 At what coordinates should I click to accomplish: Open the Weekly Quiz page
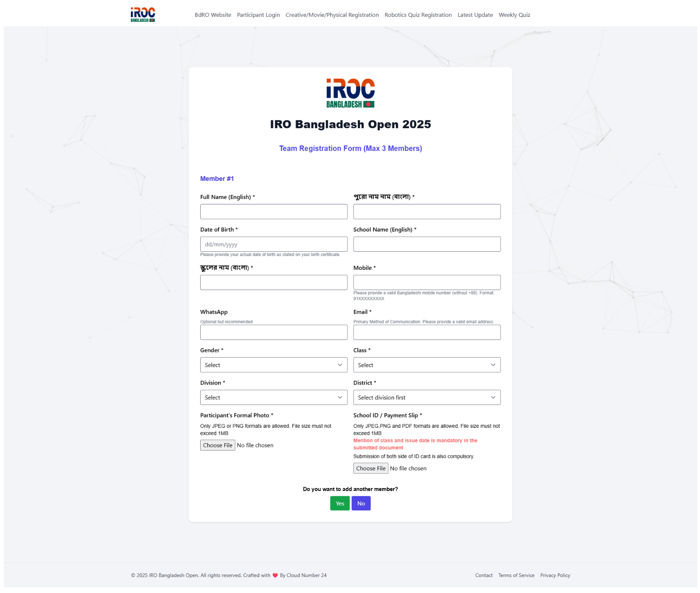[514, 15]
